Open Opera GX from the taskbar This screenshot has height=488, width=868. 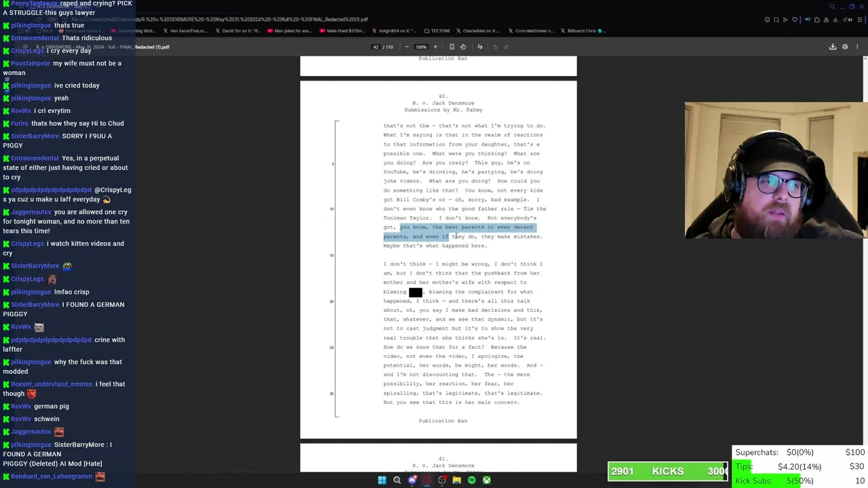tap(427, 480)
